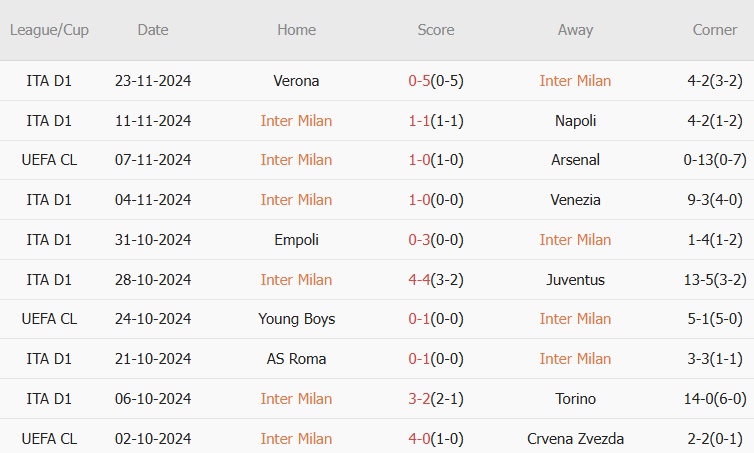Click Arsenal in the away column
Image resolution: width=754 pixels, height=453 pixels.
pos(575,160)
